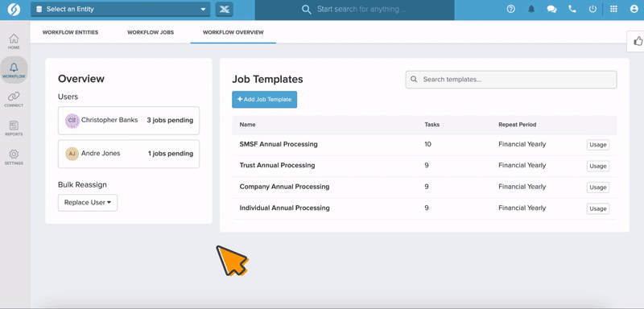Click Usage for Individual Annual Processing

click(597, 209)
